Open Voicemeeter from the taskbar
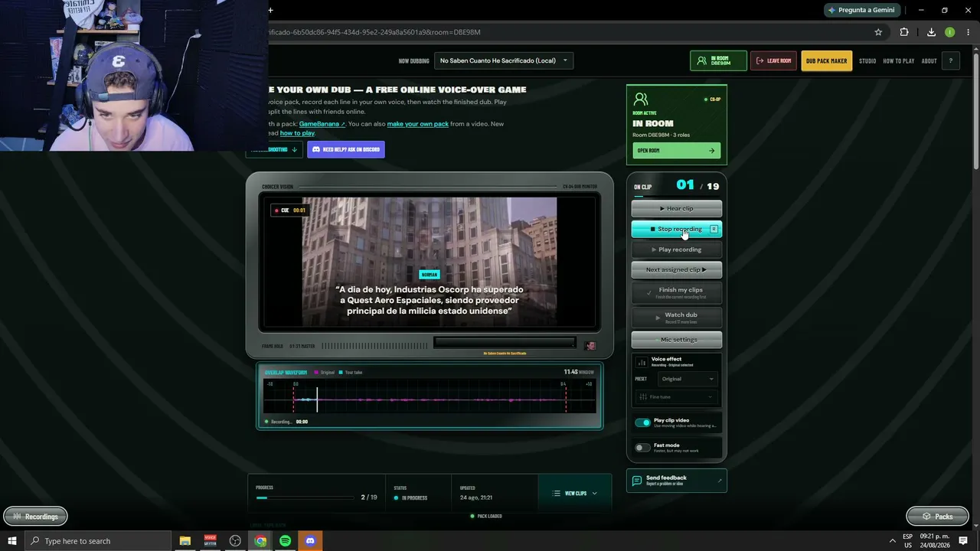 click(210, 541)
